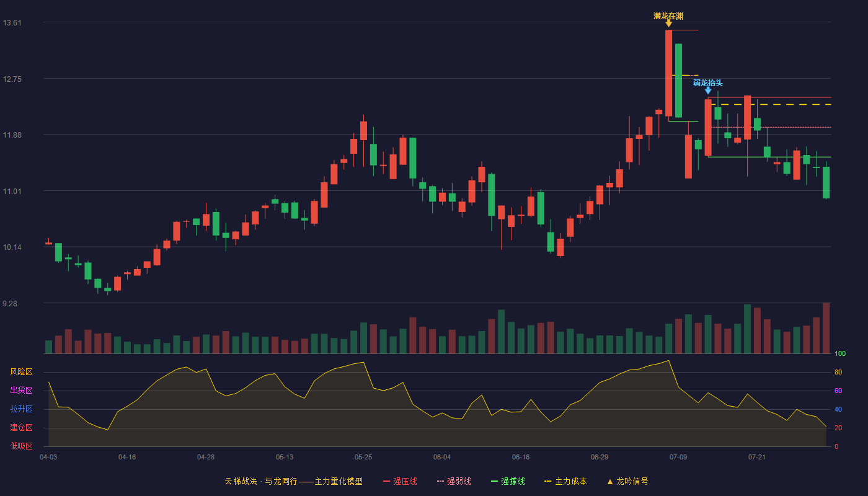Click the 07-21 date label
This screenshot has width=868, height=496.
coord(757,457)
